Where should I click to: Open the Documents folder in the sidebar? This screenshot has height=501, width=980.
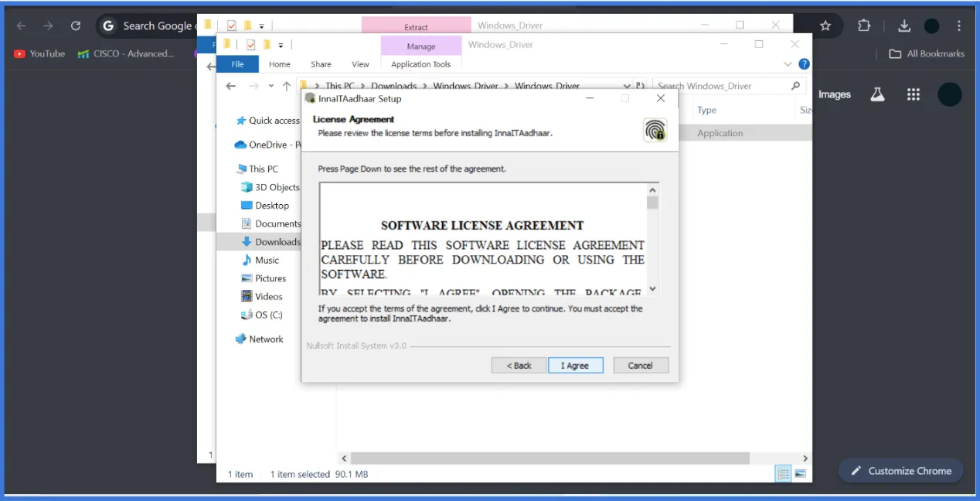click(271, 223)
